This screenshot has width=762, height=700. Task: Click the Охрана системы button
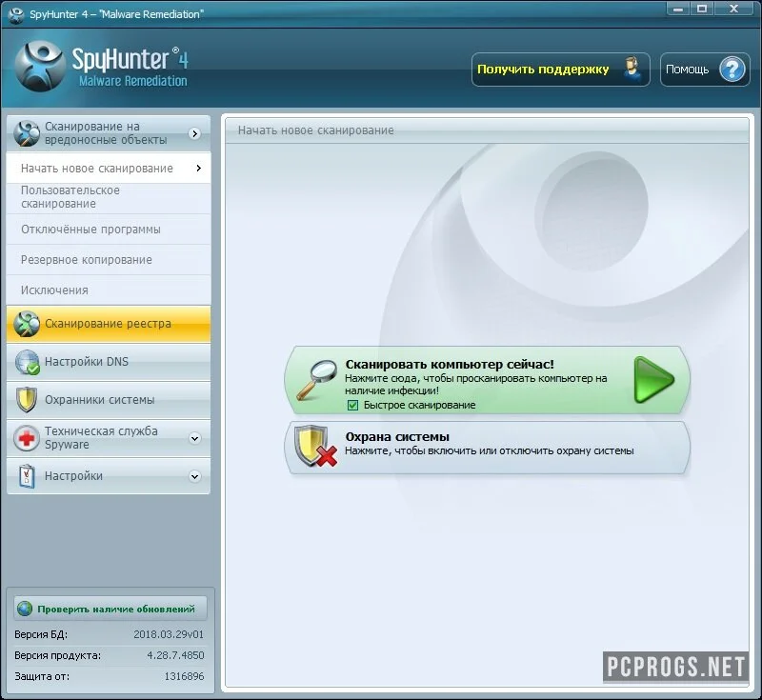(487, 448)
